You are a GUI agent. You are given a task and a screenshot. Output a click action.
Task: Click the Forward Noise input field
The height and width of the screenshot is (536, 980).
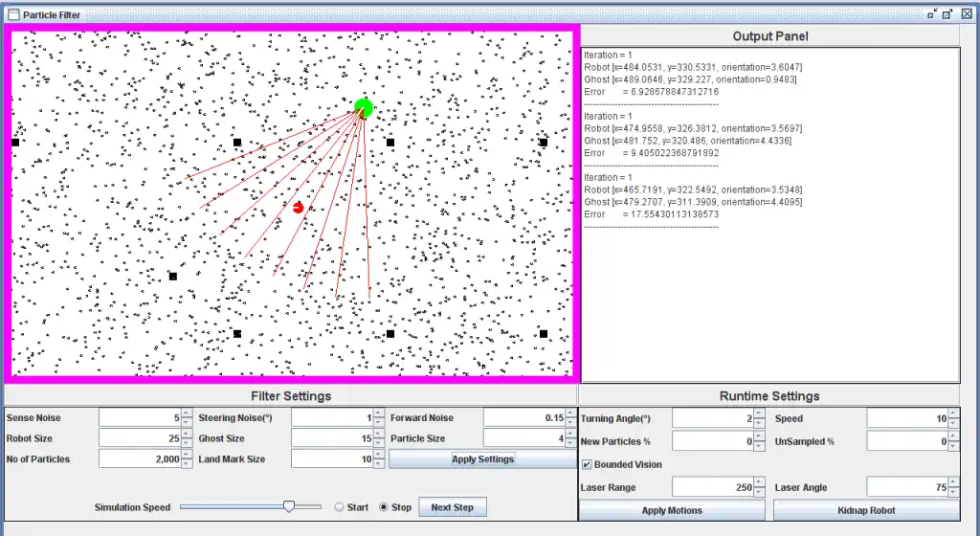(524, 418)
